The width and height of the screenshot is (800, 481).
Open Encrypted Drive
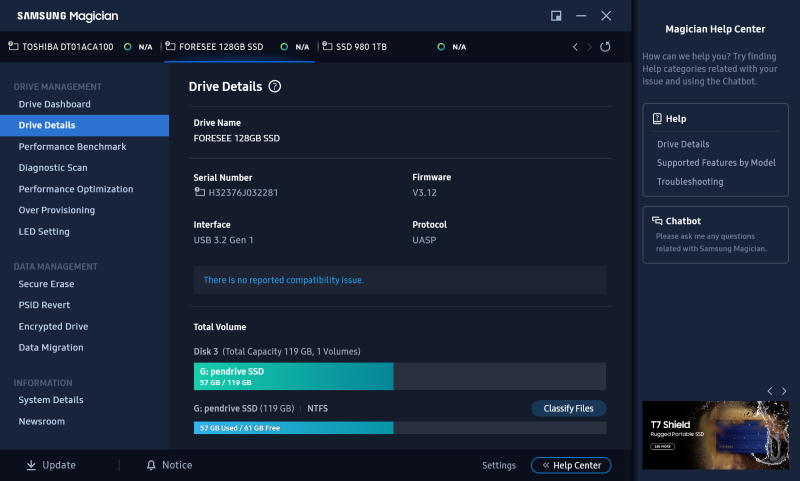pyautogui.click(x=54, y=326)
